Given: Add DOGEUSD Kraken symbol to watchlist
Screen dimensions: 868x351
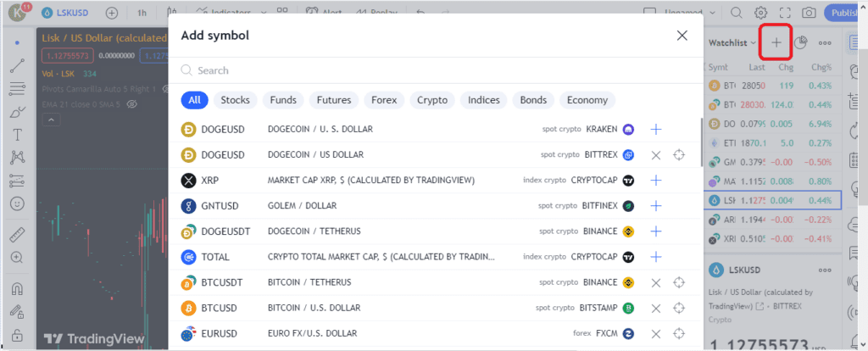Looking at the screenshot, I should pyautogui.click(x=655, y=130).
